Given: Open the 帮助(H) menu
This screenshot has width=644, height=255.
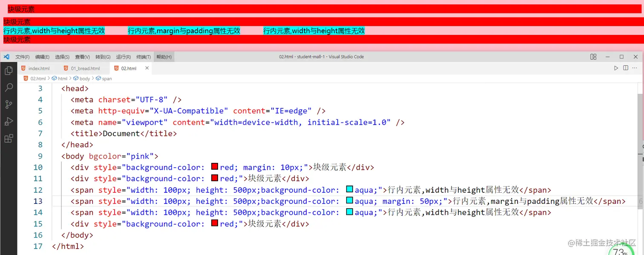Looking at the screenshot, I should pos(164,57).
